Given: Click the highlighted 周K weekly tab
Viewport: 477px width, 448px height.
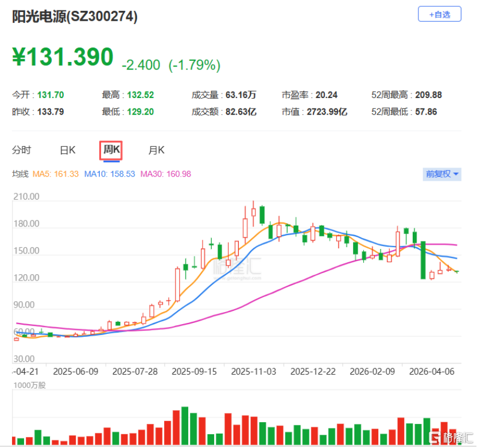Looking at the screenshot, I should (x=111, y=150).
